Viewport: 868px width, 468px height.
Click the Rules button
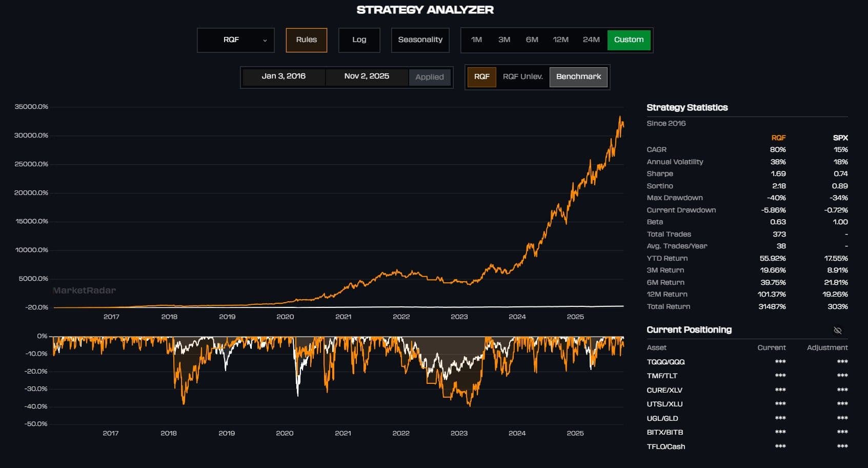(x=306, y=40)
